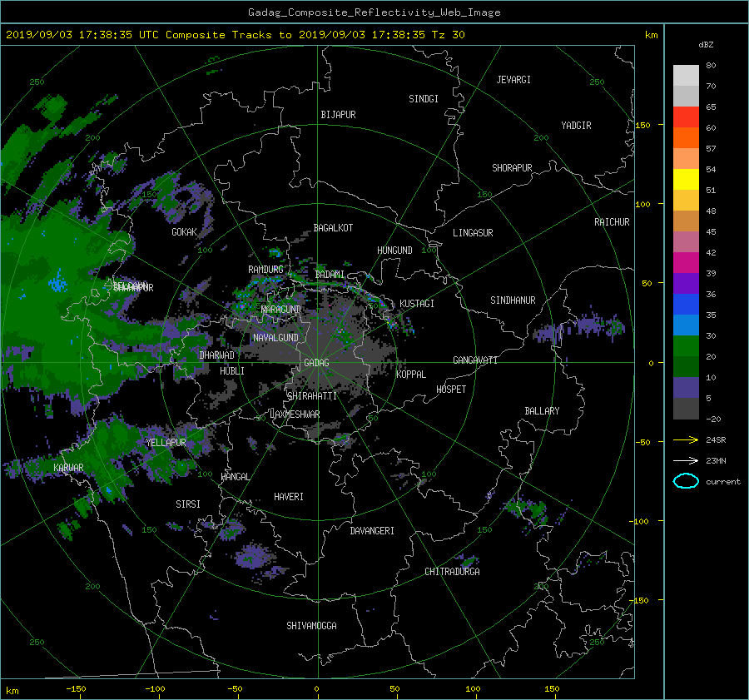Click the LINGASUR city label
Image resolution: width=749 pixels, height=700 pixels.
(473, 233)
